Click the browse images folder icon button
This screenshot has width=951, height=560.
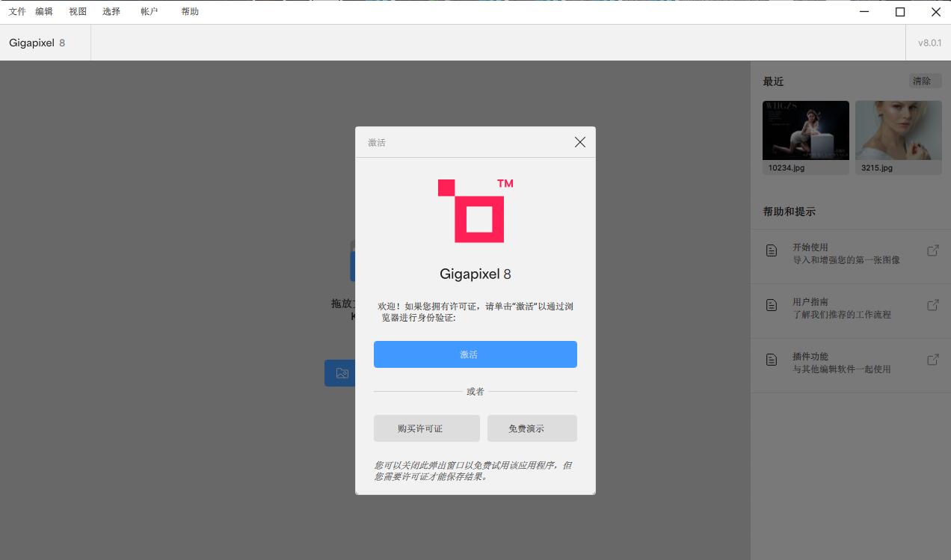(x=342, y=373)
